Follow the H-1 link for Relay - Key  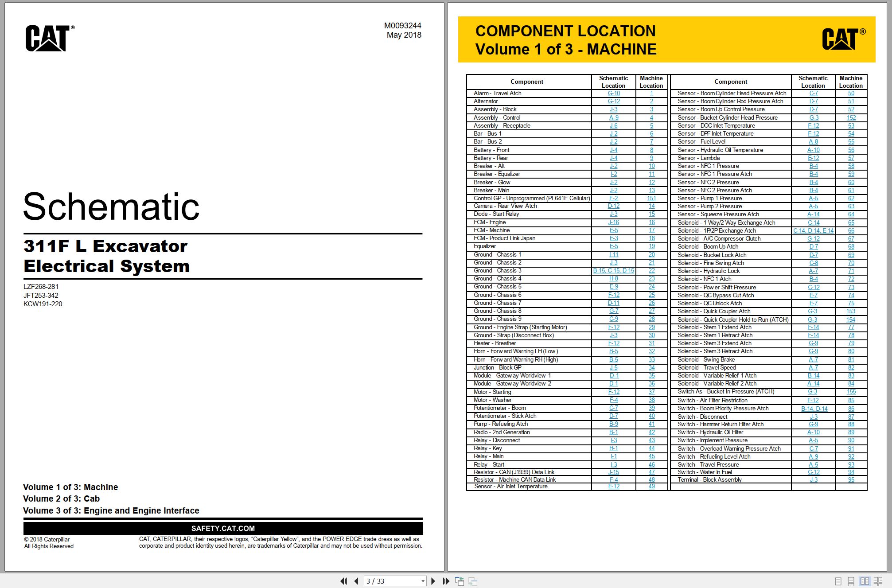(x=614, y=448)
